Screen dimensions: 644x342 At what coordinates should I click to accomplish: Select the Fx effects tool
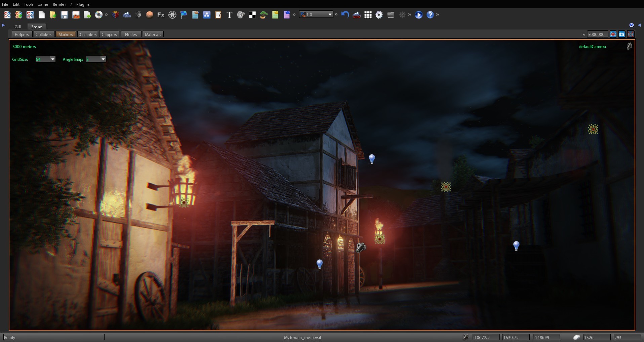coord(161,15)
